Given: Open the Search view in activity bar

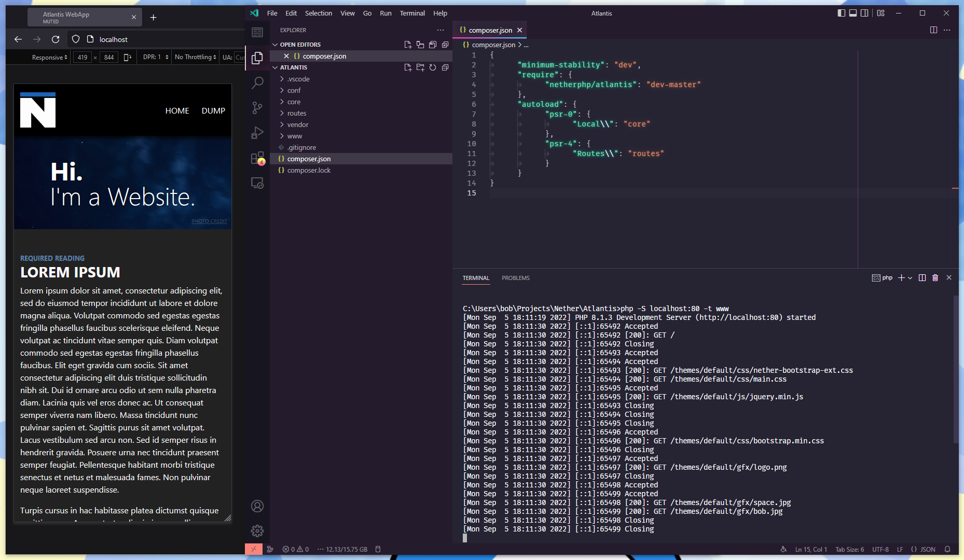Looking at the screenshot, I should 257,83.
